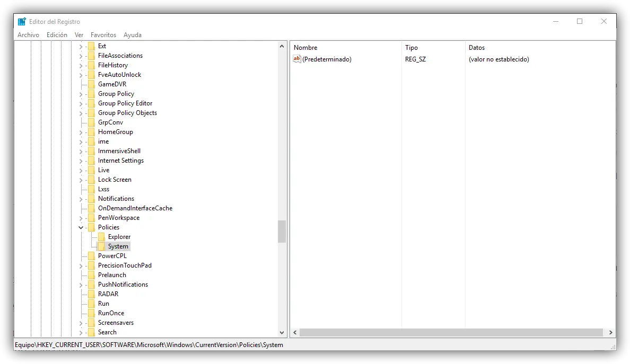Click the tree pane vertical scrollbar thumb
Viewport: 630px width, 364px height.
[282, 232]
